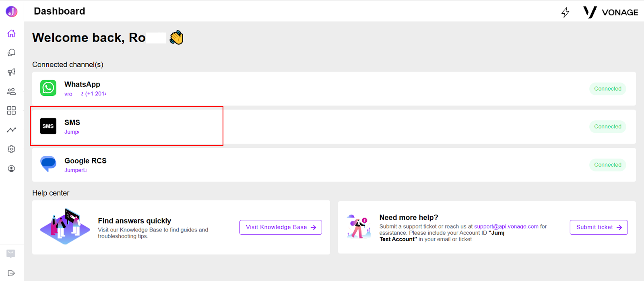Click the Submit ticket button

point(599,227)
